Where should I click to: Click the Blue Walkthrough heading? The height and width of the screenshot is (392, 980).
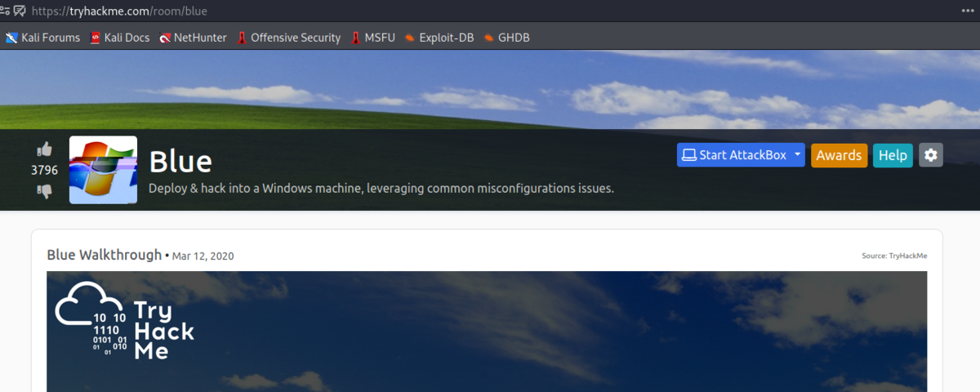point(105,255)
